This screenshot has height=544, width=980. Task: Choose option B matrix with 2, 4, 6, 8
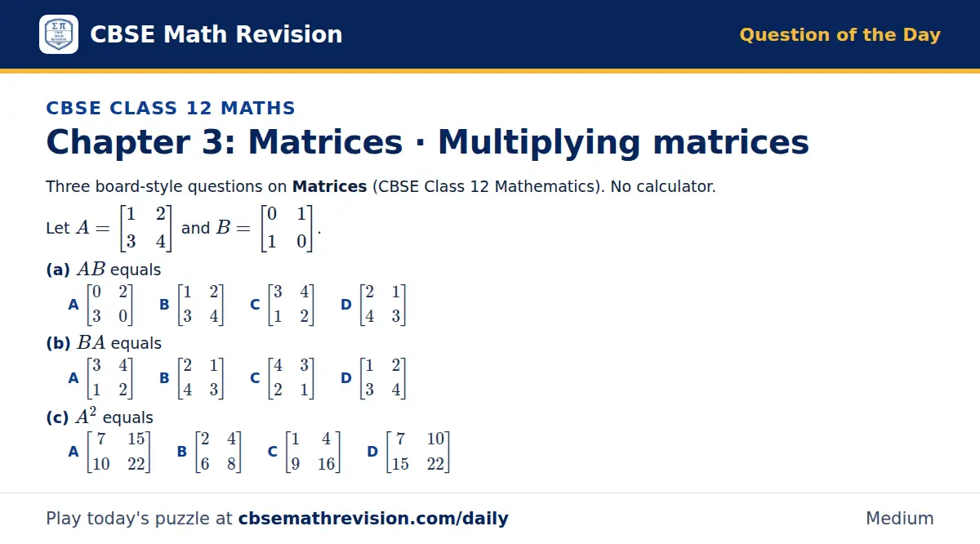(209, 452)
